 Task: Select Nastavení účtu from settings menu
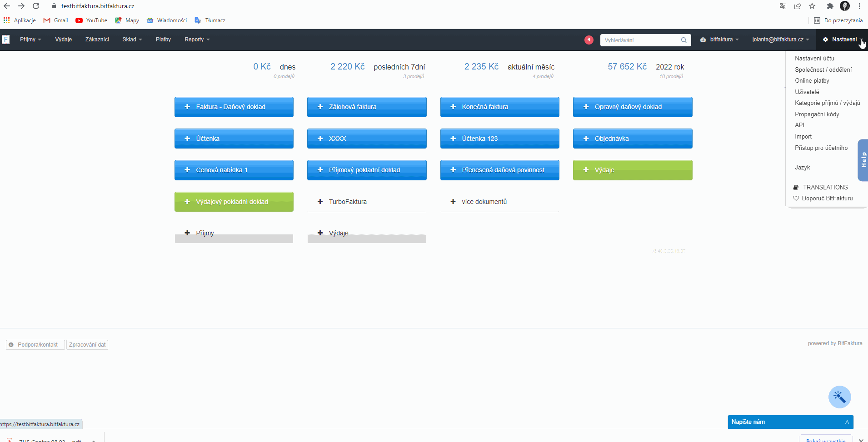[x=814, y=59]
